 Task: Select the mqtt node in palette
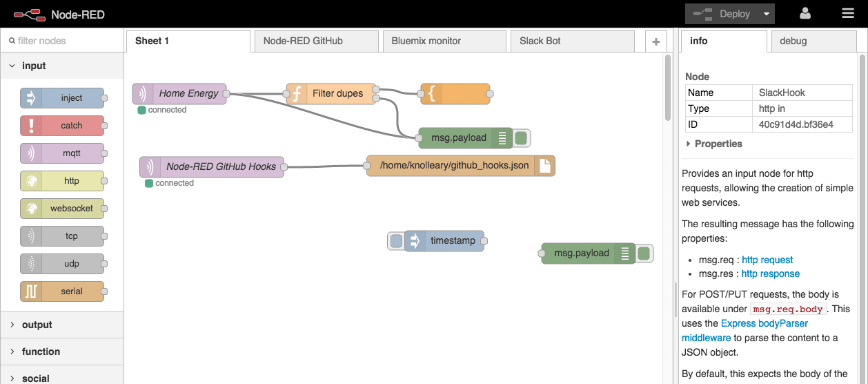click(62, 153)
